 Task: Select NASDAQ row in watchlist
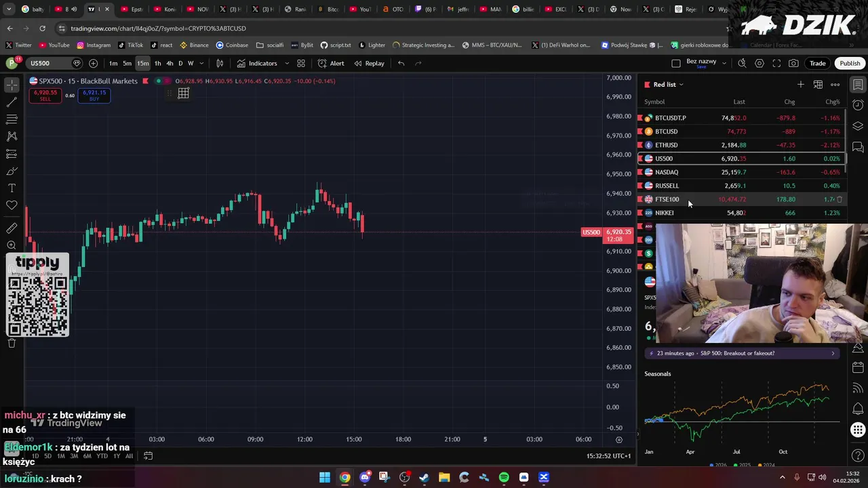point(741,172)
